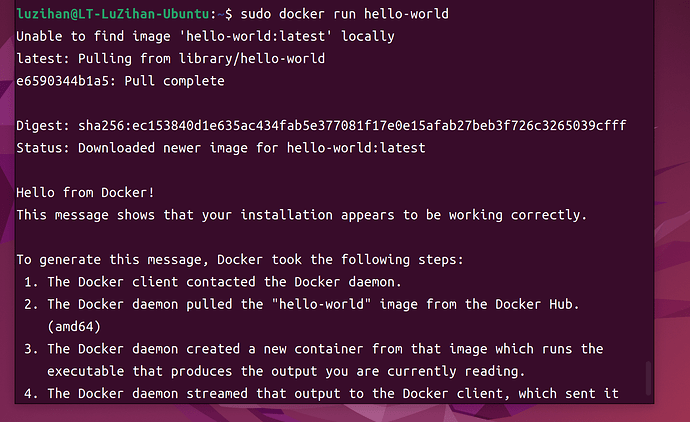Click the '(amd64)' architecture text
This screenshot has width=690, height=422.
point(74,327)
